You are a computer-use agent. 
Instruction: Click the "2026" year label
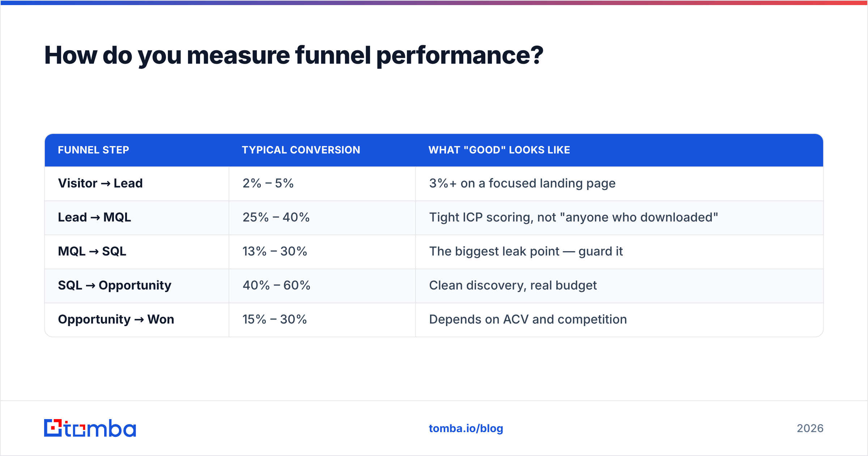(810, 428)
